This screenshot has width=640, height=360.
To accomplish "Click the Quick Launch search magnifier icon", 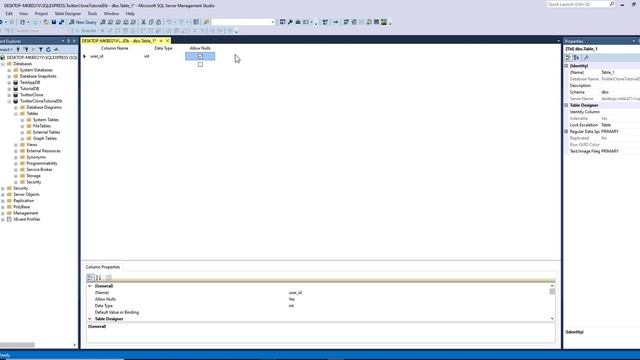I will point(611,4).
